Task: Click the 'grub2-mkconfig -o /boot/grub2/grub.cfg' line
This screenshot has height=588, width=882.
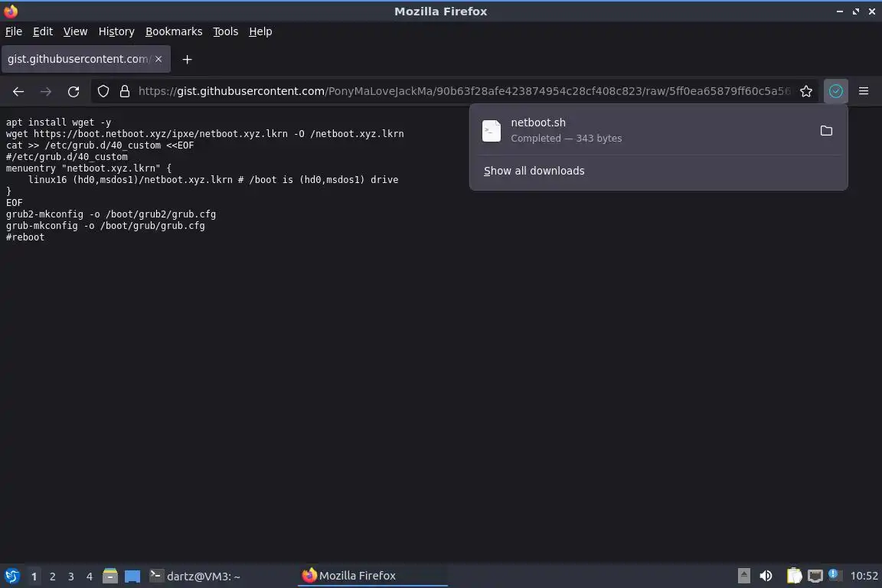Action: [x=111, y=214]
